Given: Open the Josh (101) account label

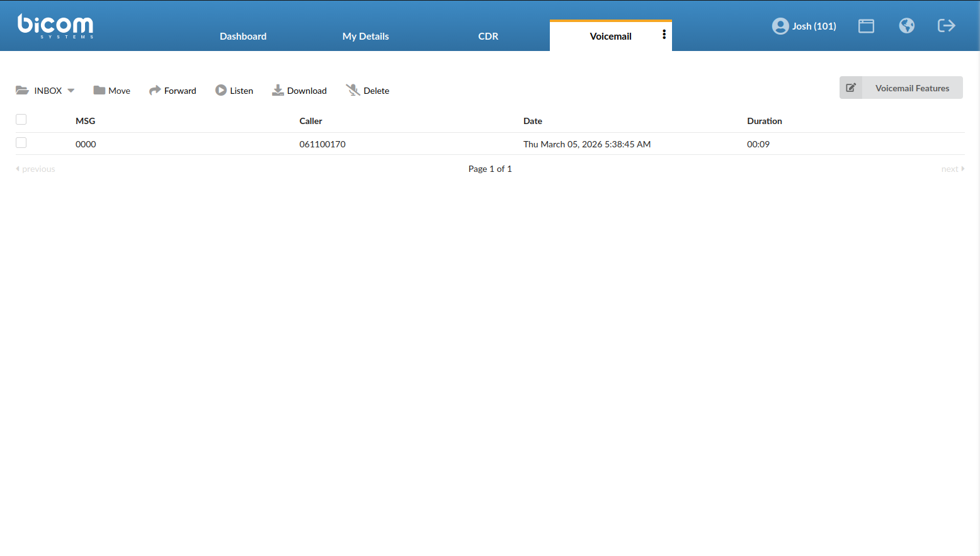Looking at the screenshot, I should point(814,26).
